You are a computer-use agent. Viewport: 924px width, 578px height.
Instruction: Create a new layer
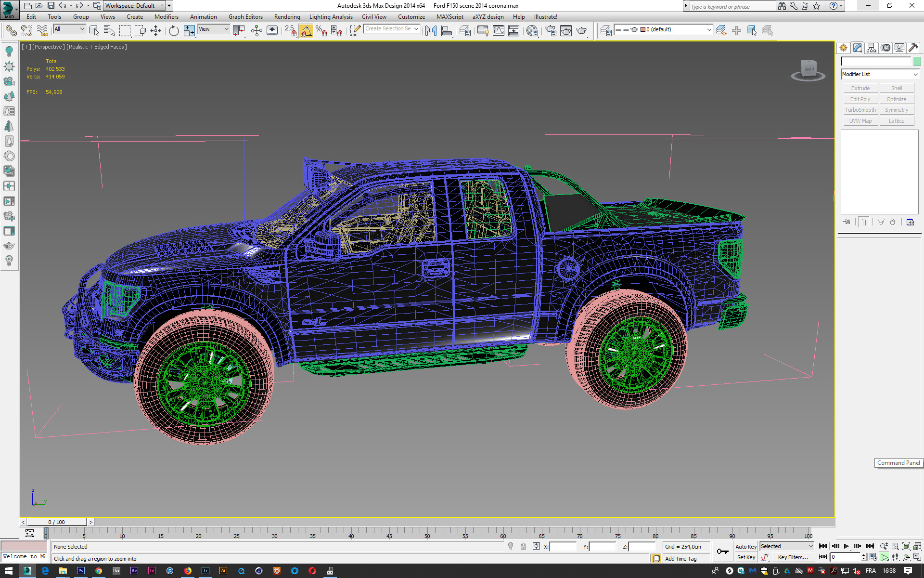(x=720, y=31)
